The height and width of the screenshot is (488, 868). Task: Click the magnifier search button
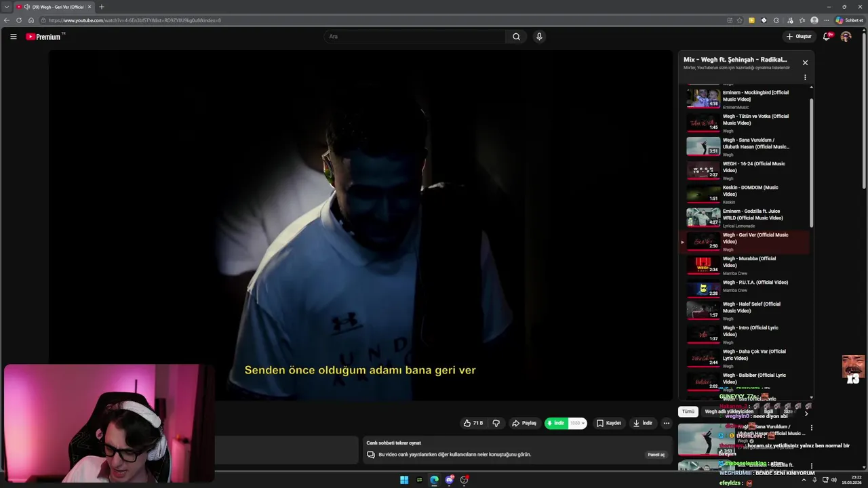click(x=516, y=37)
